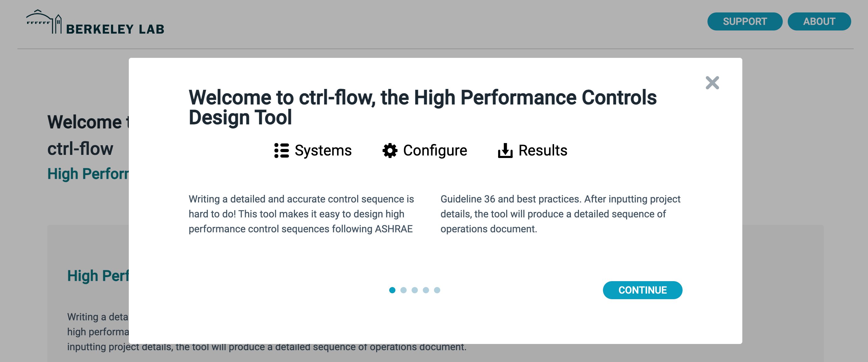Jump to the second onboarding slide dot
Image resolution: width=868 pixels, height=362 pixels.
(x=403, y=290)
